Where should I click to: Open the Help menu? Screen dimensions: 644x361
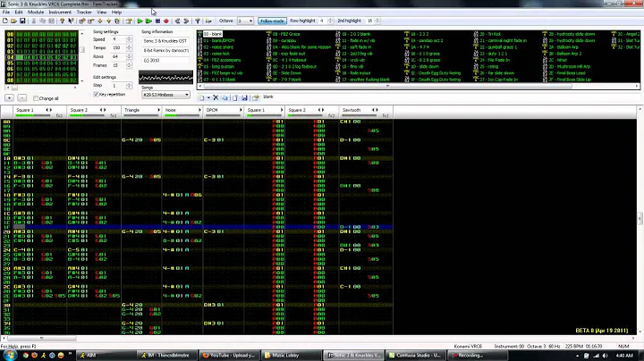(x=116, y=13)
